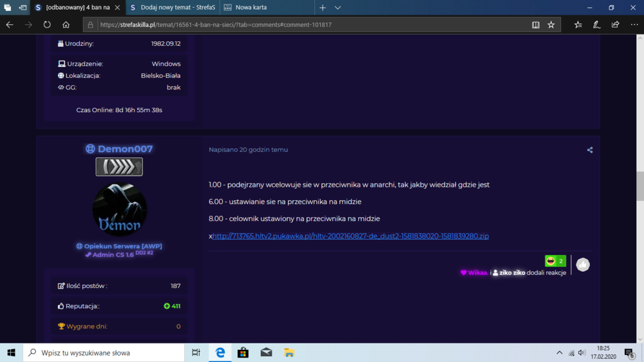Open the browser home page

click(x=66, y=24)
